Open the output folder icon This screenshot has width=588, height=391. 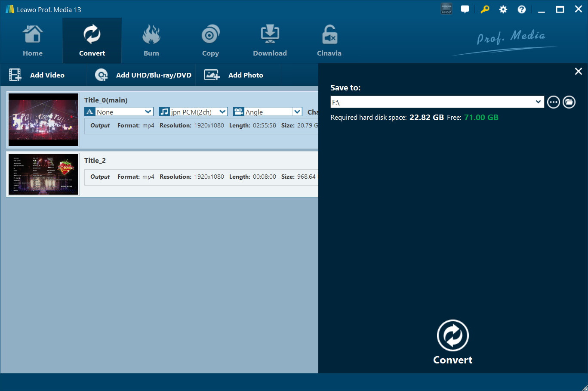tap(569, 102)
